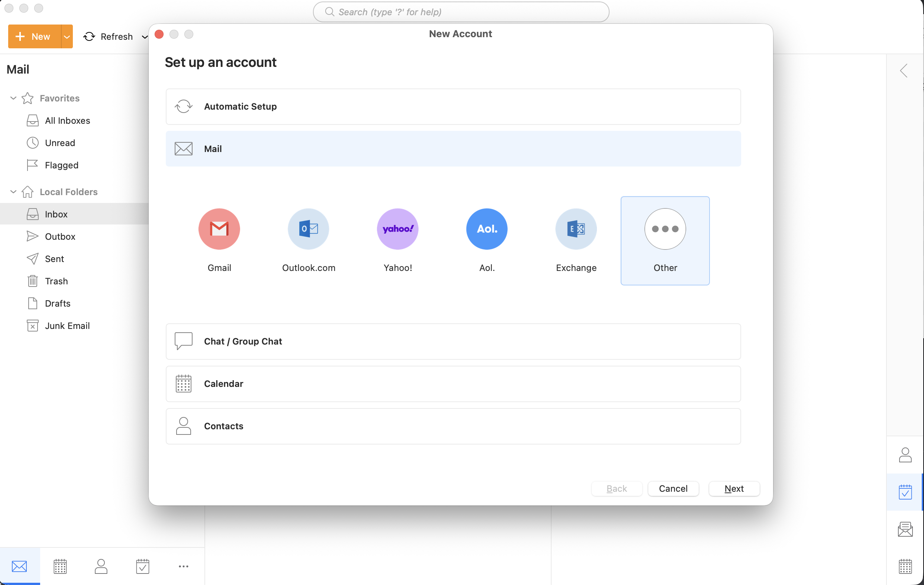Open the Contacts view from the bottom bar
Viewport: 924px width, 585px height.
101,566
